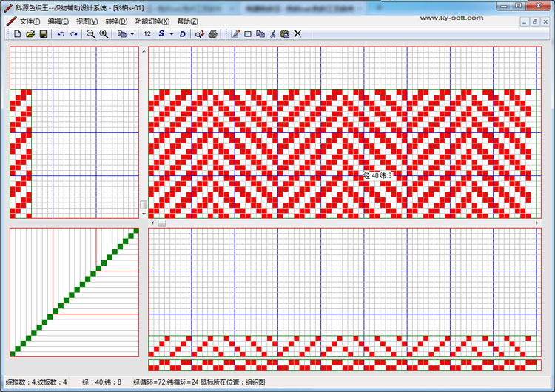Click the top-right green square in the tie-up panel
Image resolution: width=555 pixels, height=392 pixels.
pos(136,231)
